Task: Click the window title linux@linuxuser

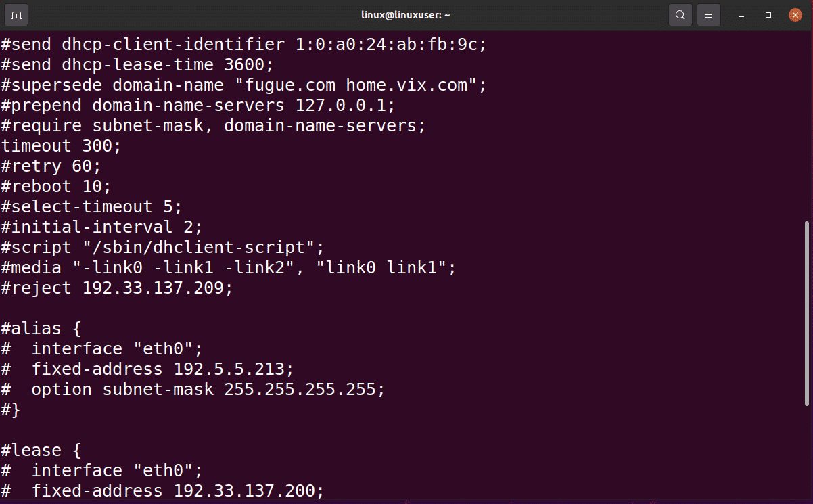Action: pyautogui.click(x=406, y=14)
